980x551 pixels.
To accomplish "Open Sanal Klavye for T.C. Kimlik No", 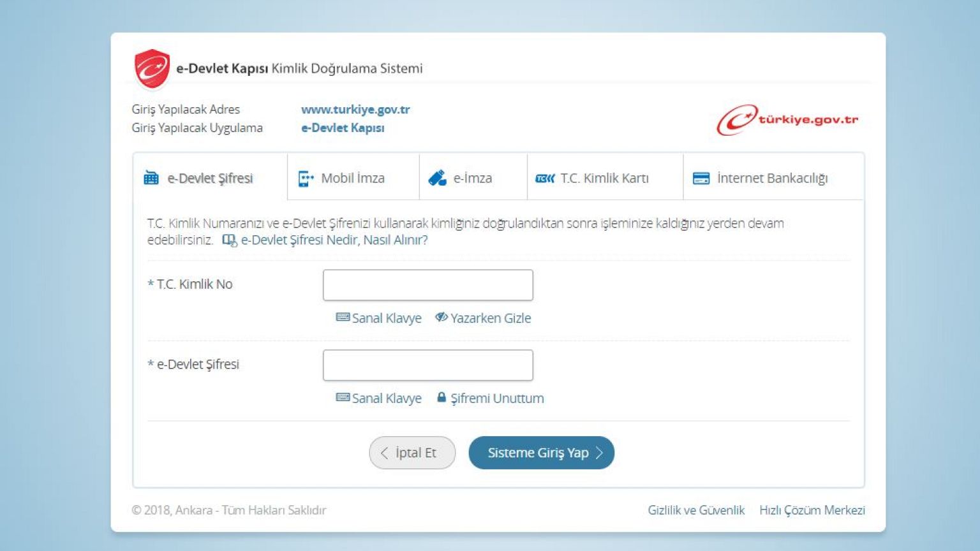I will [x=379, y=318].
